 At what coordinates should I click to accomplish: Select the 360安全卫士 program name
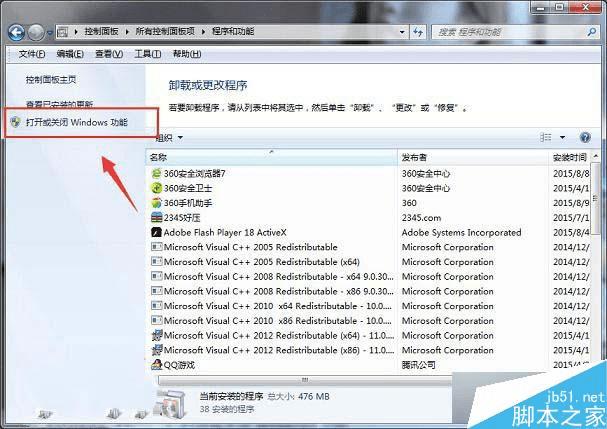(188, 188)
